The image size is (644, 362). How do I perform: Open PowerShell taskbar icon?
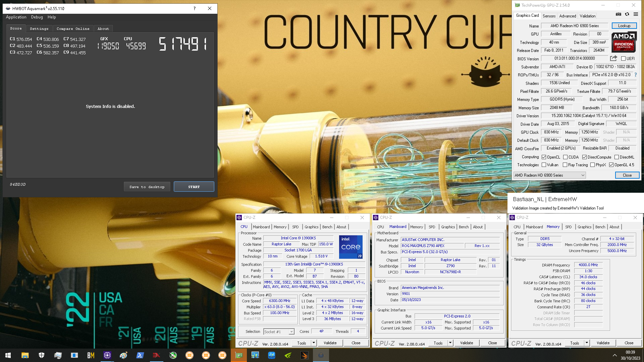click(x=140, y=355)
